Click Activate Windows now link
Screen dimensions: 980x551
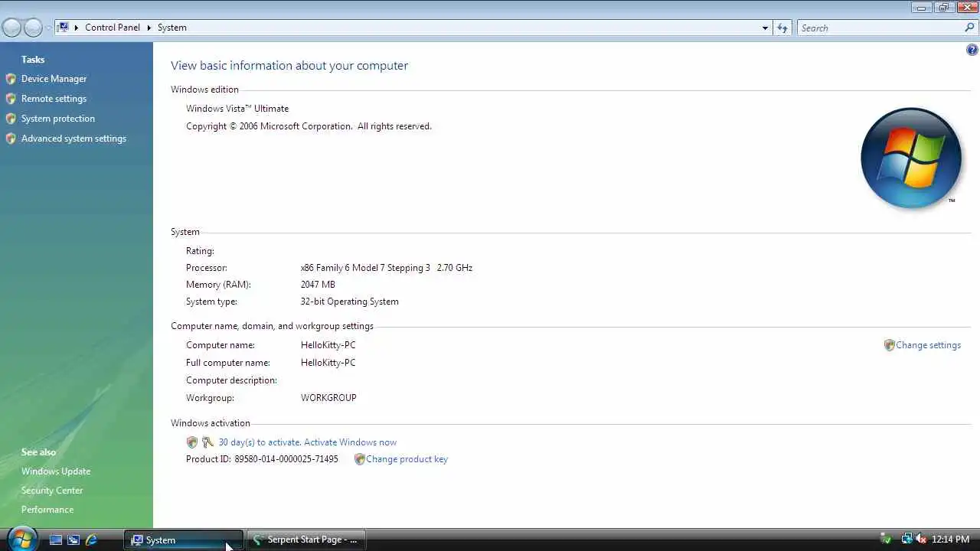tap(350, 442)
